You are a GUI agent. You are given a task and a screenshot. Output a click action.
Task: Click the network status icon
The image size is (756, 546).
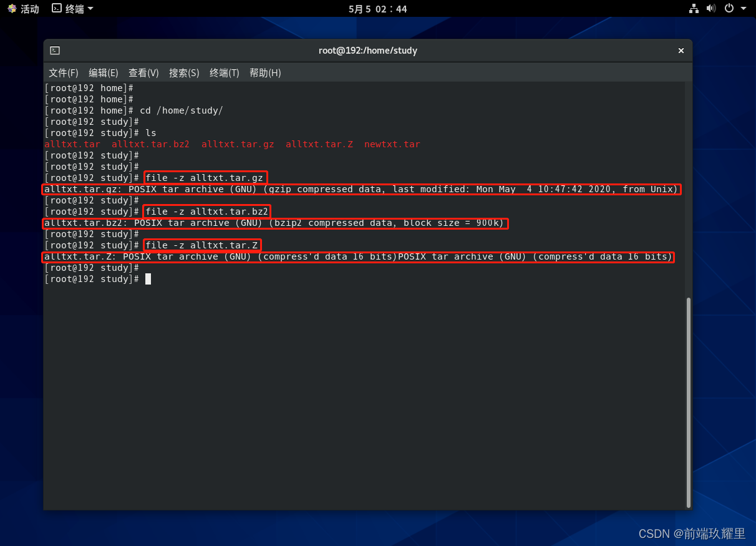coord(694,9)
